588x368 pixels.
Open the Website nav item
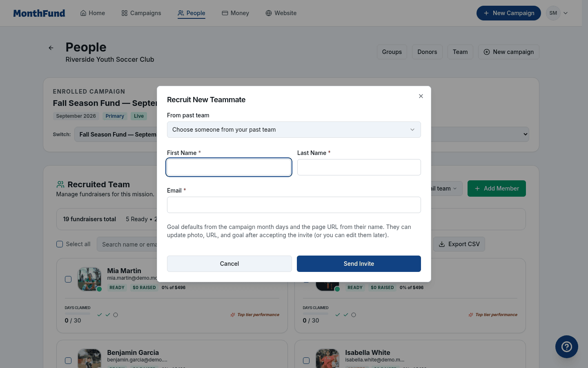coord(281,13)
